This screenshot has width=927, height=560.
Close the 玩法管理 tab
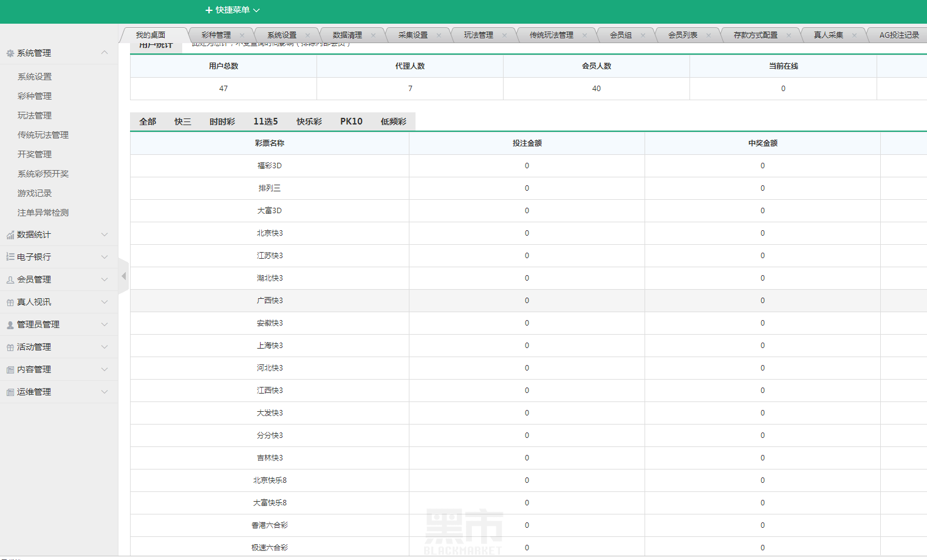pos(504,35)
